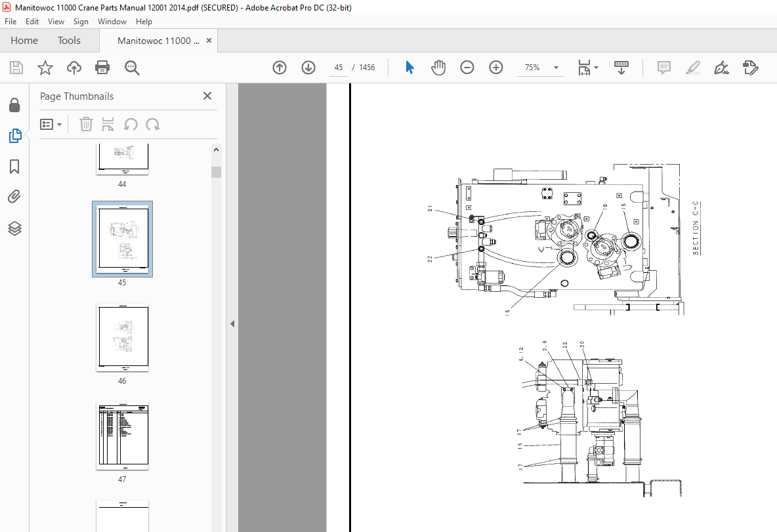This screenshot has width=777, height=532.
Task: Rotate page clockwise icon
Action: 153,125
